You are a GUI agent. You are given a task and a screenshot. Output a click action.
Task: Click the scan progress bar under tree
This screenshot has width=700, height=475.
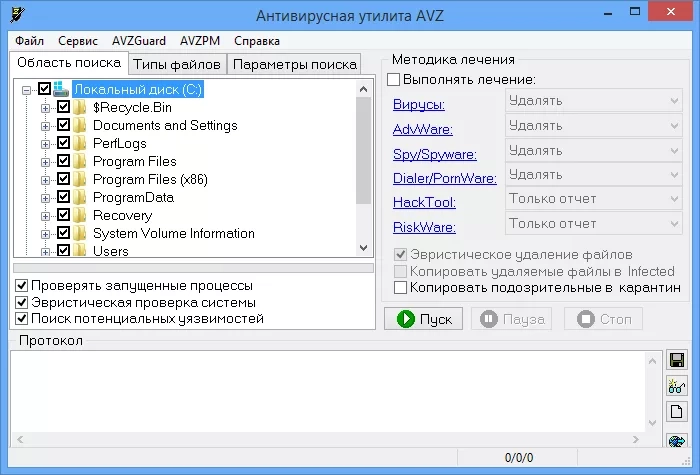[193, 268]
